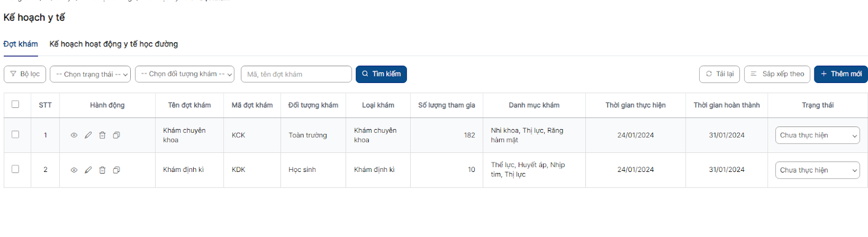Duplicate row 1 using the copy icon

click(116, 135)
